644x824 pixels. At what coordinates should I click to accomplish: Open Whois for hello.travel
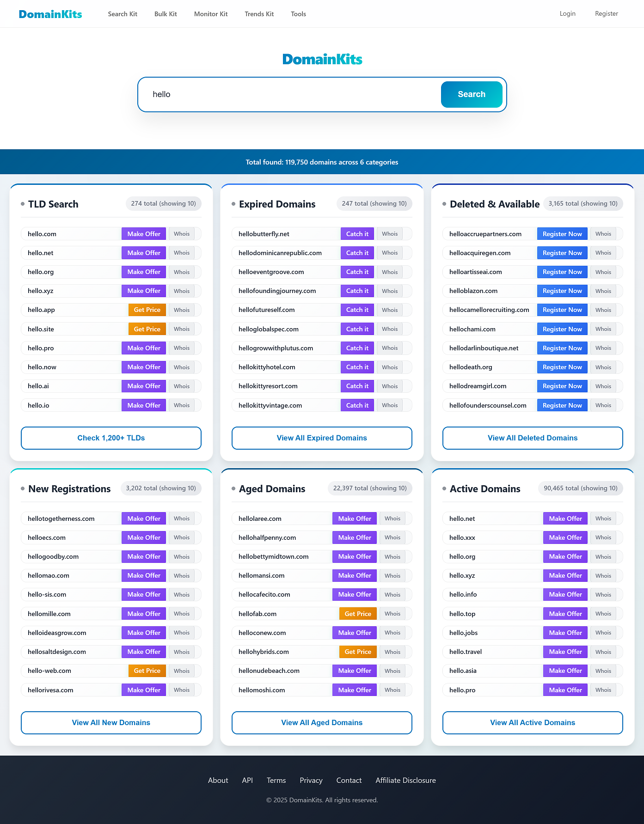click(603, 652)
